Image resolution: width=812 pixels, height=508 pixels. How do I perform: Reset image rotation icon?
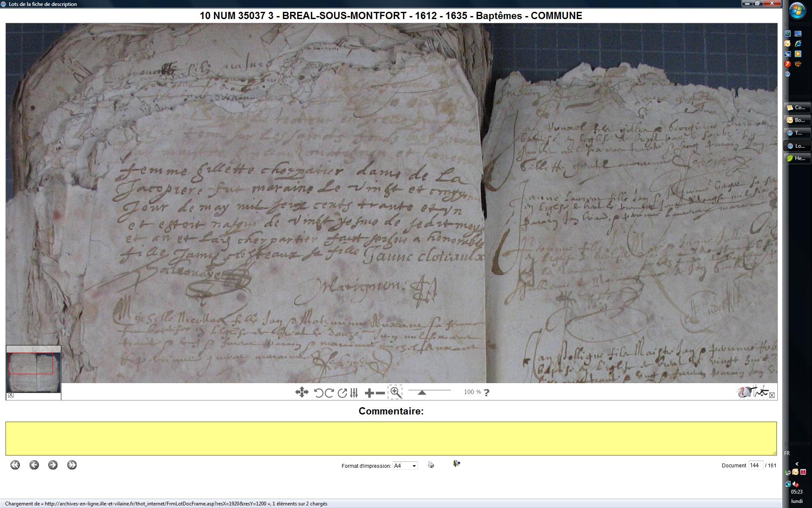342,393
